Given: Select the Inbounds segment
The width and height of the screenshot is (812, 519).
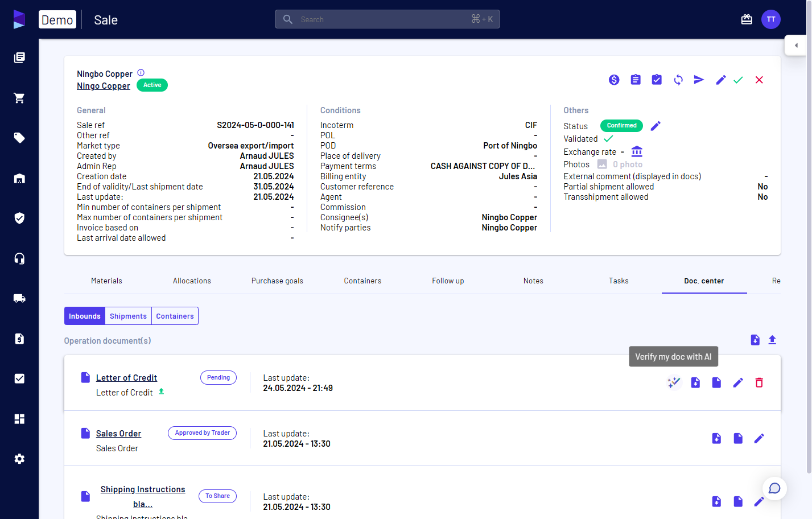Looking at the screenshot, I should pyautogui.click(x=85, y=316).
